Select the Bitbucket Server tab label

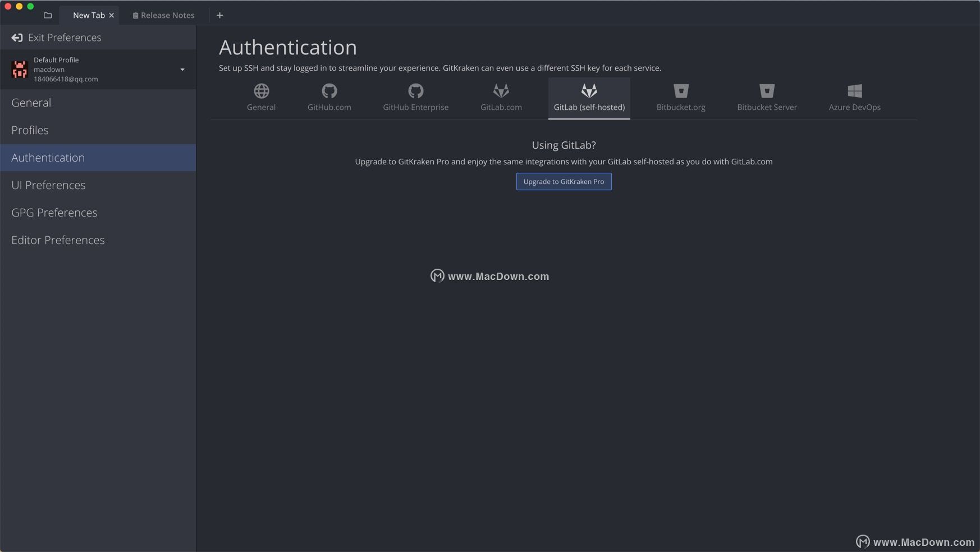pos(767,107)
